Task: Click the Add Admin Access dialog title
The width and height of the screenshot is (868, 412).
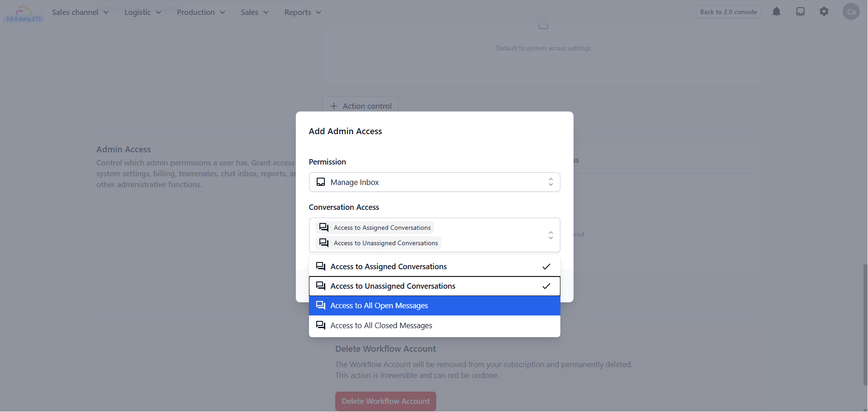Action: click(345, 131)
